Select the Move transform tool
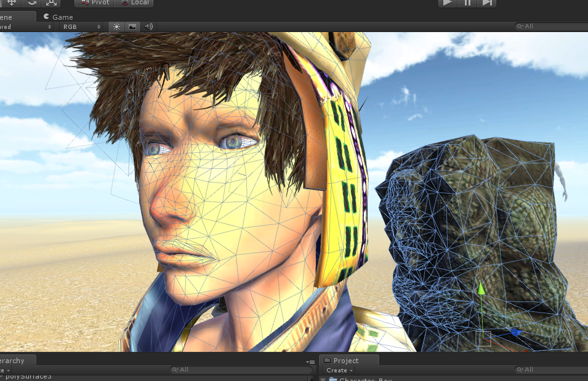The height and width of the screenshot is (381, 588). pyautogui.click(x=12, y=2)
